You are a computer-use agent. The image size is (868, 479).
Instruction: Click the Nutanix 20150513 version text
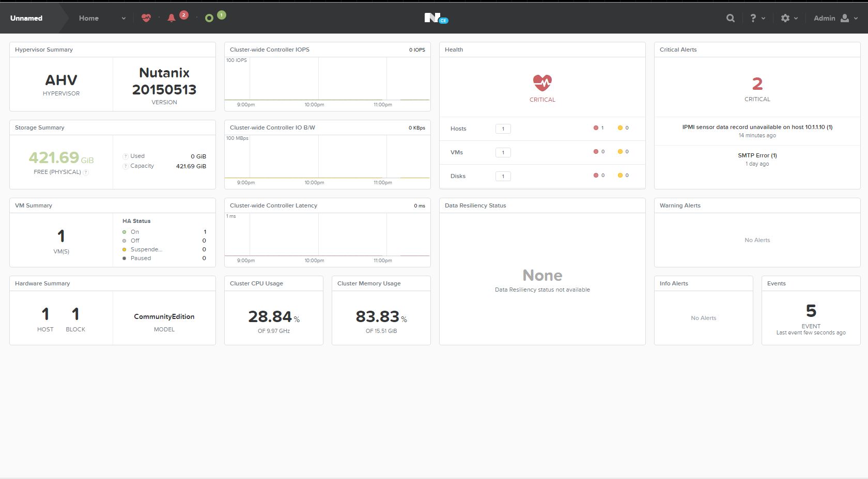pyautogui.click(x=164, y=81)
